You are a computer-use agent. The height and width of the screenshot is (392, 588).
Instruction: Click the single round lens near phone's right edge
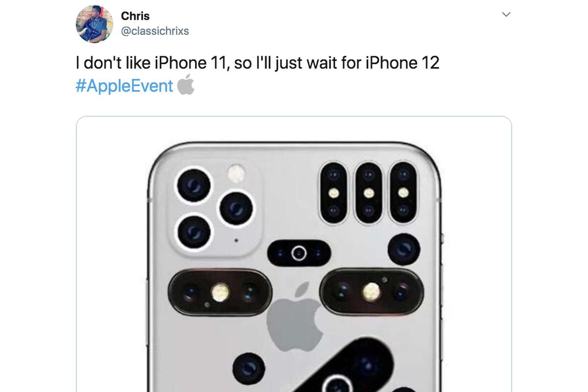coord(404,249)
